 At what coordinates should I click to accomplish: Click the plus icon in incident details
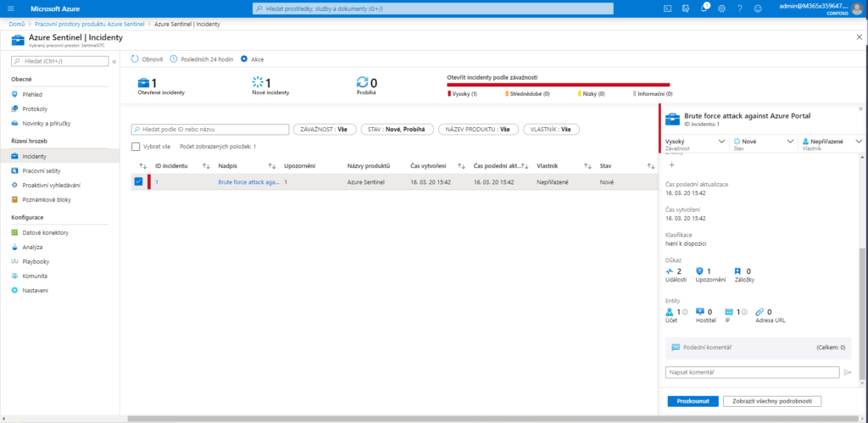click(x=672, y=164)
